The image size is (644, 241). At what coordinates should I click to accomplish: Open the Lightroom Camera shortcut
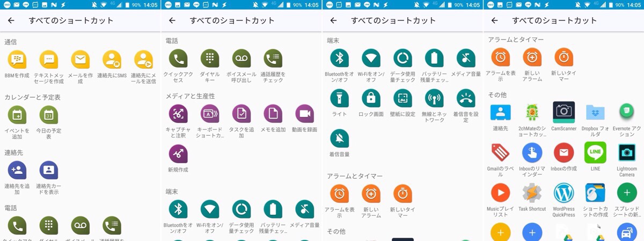tap(627, 152)
